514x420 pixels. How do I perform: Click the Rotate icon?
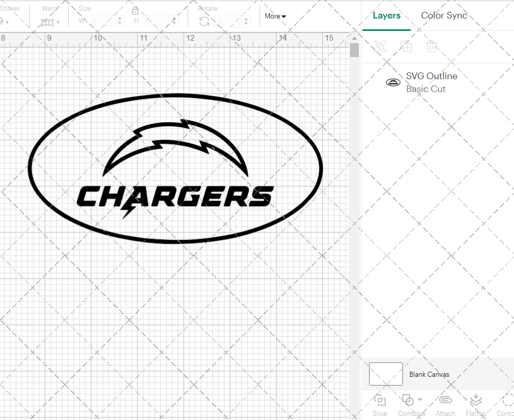205,22
